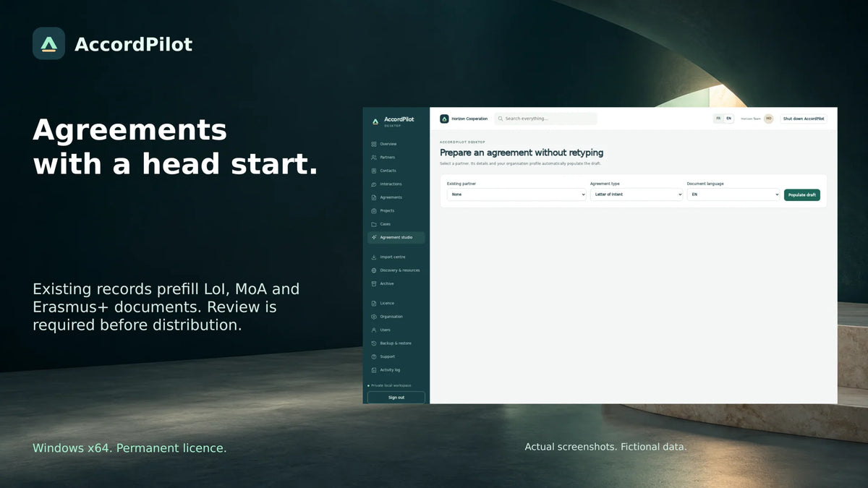Open the Agreement type dropdown
Image resolution: width=868 pixels, height=488 pixels.
pos(637,194)
